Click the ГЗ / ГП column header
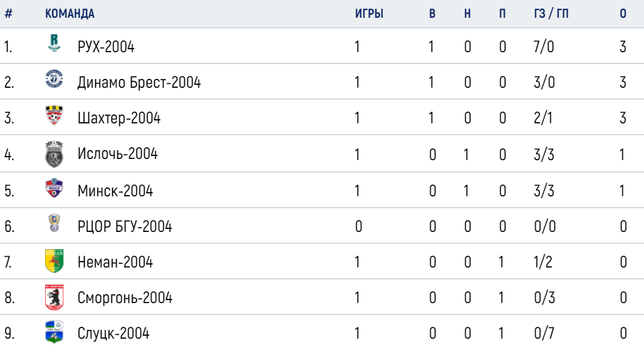Screen dimensions: 644x347 (x=551, y=14)
